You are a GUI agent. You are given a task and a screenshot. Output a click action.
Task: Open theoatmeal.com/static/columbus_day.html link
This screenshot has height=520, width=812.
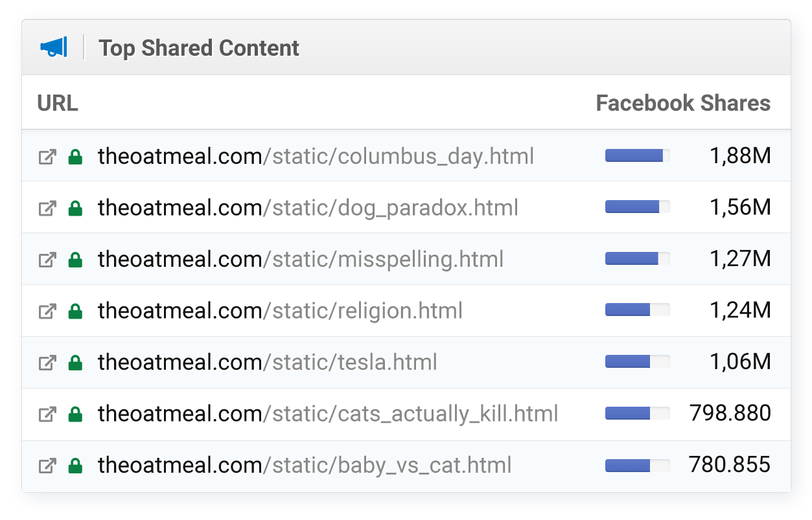(316, 156)
